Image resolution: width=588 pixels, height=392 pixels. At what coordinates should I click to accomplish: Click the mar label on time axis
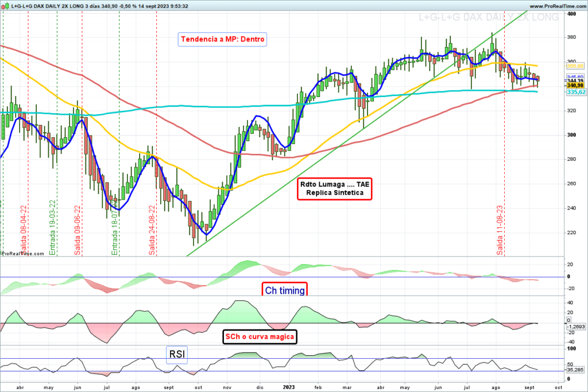347,387
